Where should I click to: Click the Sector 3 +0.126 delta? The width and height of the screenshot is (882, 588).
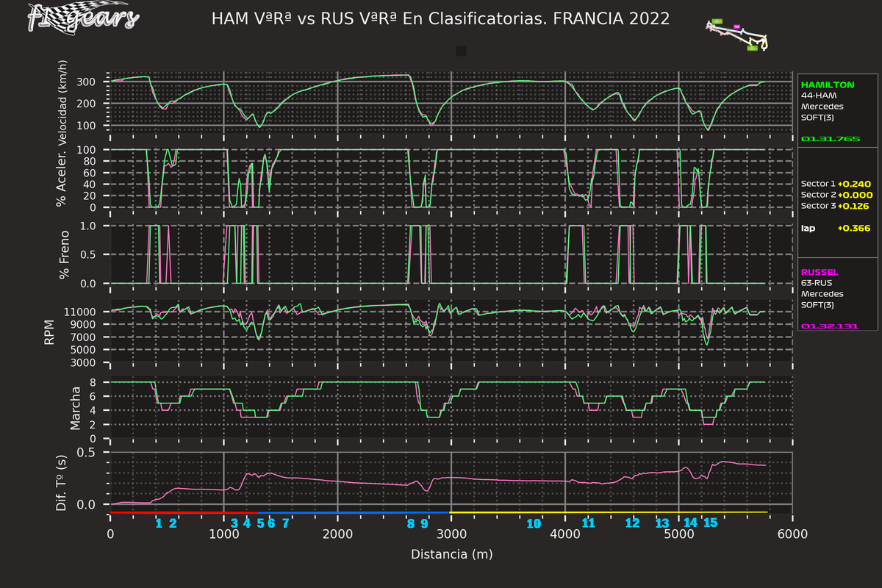tap(855, 206)
